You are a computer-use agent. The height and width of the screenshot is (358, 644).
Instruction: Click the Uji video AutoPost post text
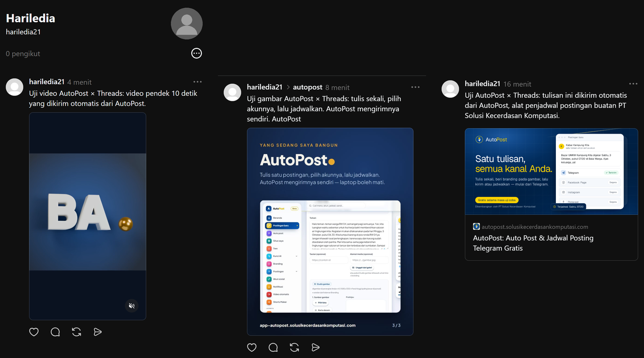click(113, 98)
